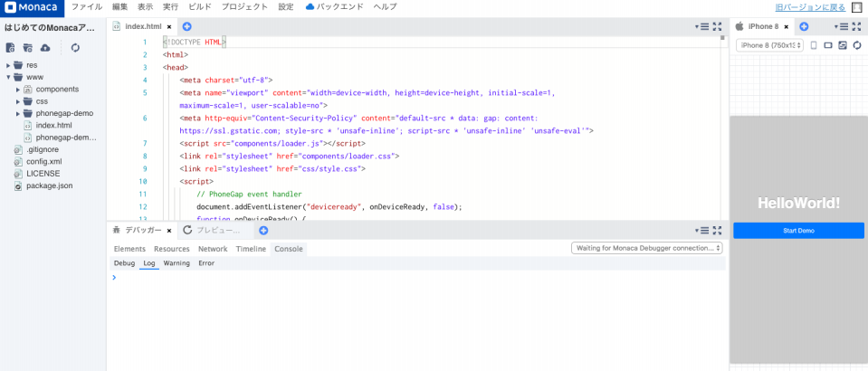The height and width of the screenshot is (371, 868).
Task: Click the 旧バージョンに戻る link
Action: pos(810,7)
